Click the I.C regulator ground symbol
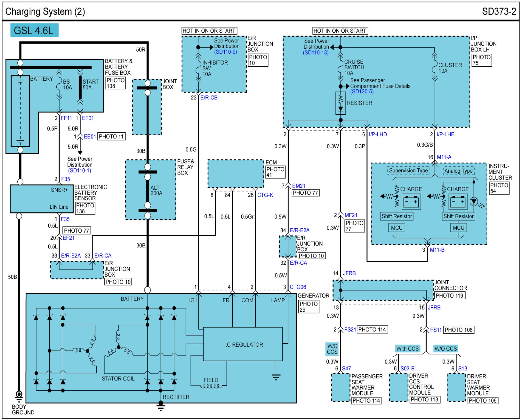This screenshot has height=420, width=522. 276,377
